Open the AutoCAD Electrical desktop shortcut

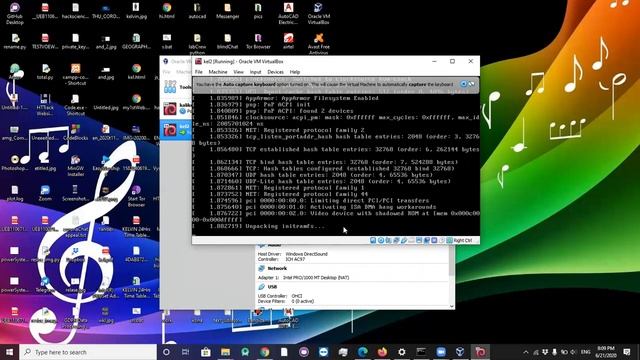pos(288,13)
